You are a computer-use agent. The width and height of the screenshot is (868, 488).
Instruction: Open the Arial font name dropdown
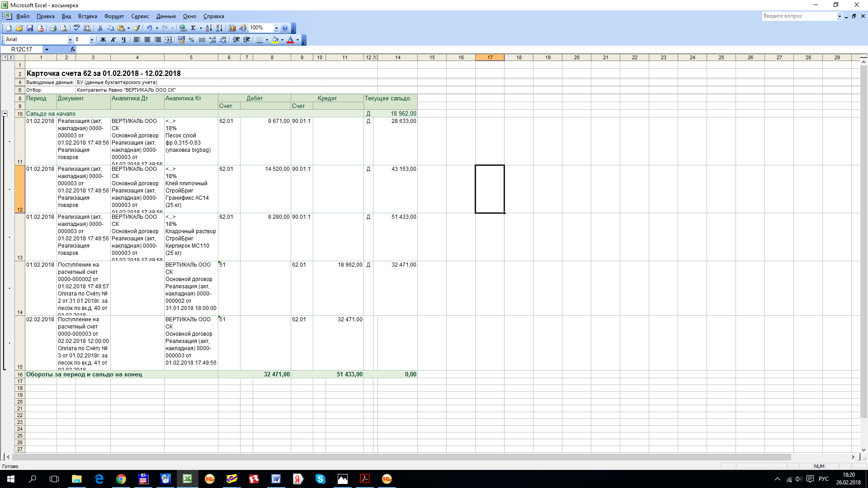click(70, 40)
